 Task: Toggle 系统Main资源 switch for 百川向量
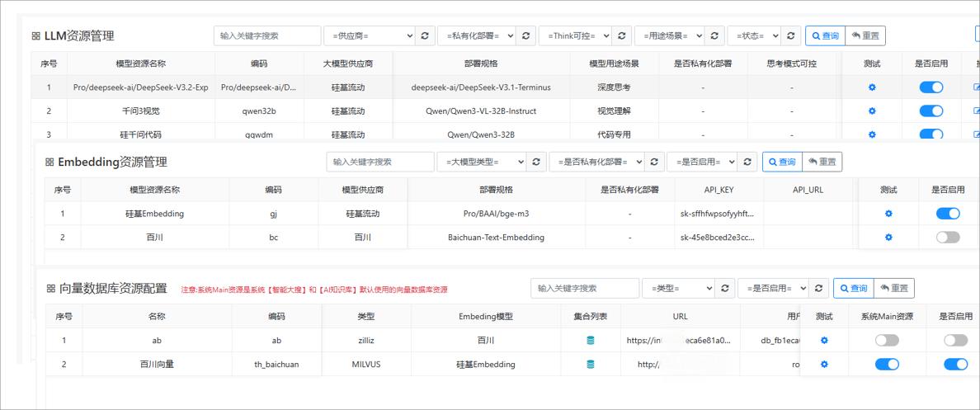click(x=887, y=365)
